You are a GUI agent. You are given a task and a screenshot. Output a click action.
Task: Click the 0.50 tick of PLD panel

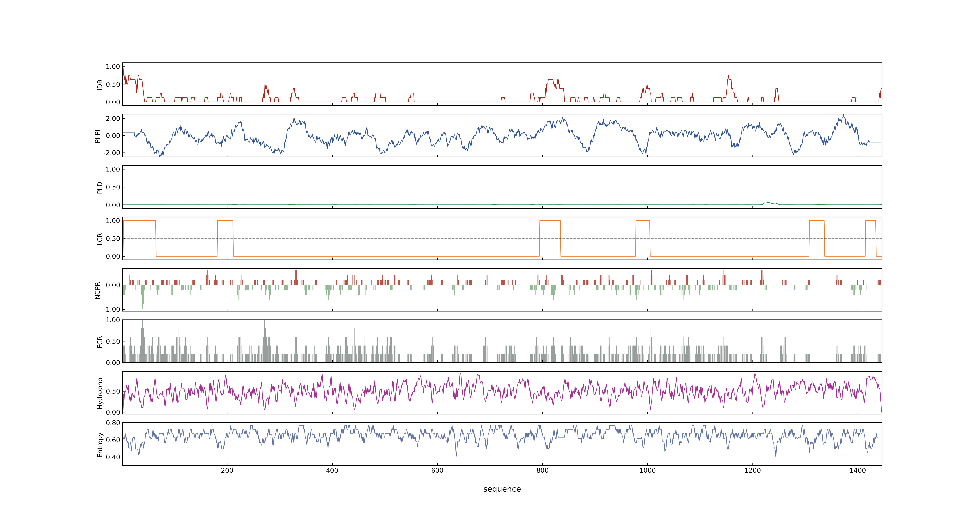tap(113, 187)
